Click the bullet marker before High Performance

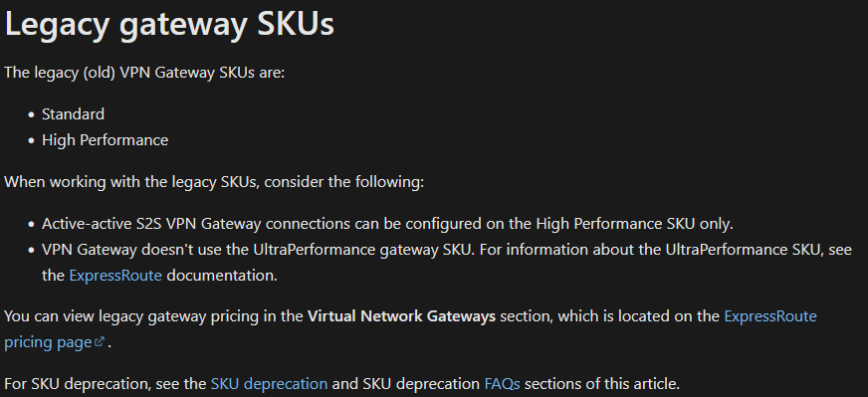click(x=31, y=141)
